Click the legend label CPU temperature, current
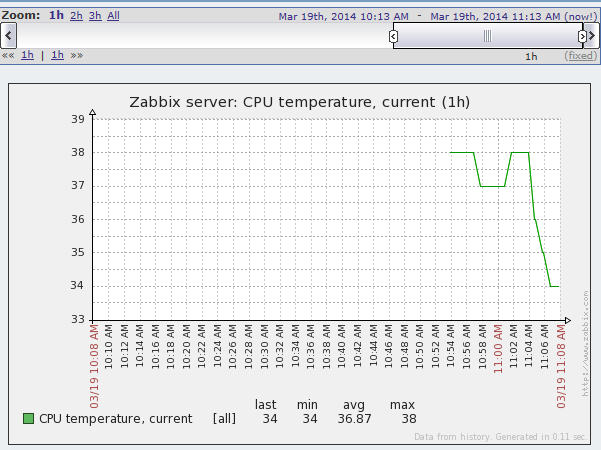The width and height of the screenshot is (601, 450). pyautogui.click(x=116, y=419)
